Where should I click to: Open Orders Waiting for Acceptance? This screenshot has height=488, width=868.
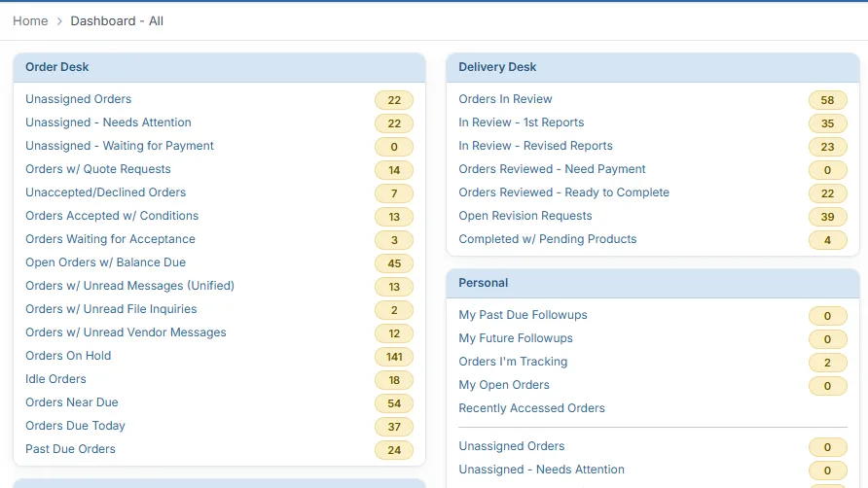110,239
